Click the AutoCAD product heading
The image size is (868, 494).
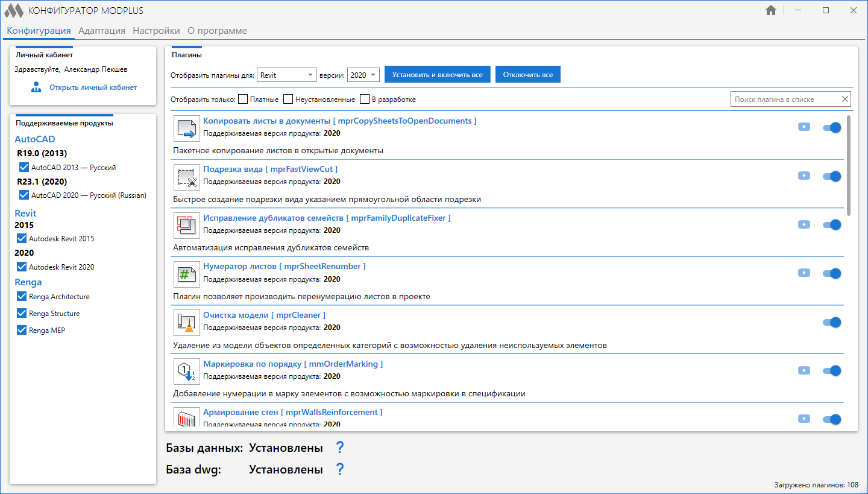click(x=35, y=139)
